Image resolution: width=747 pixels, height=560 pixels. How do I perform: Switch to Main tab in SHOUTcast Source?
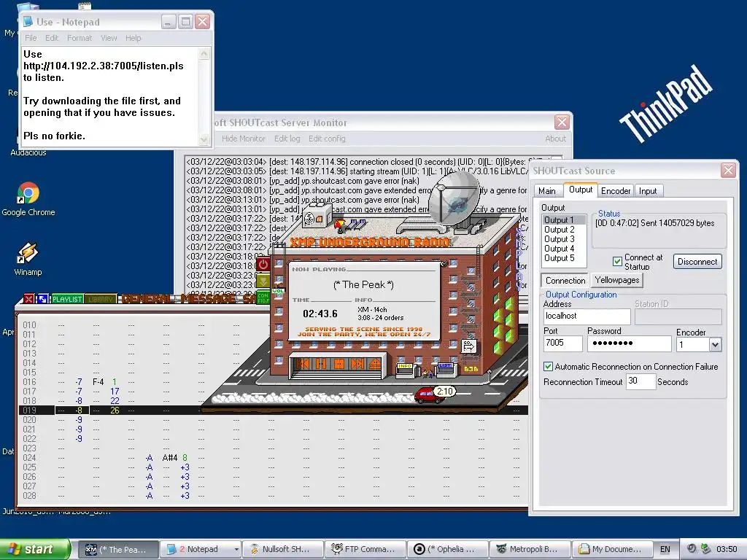pyautogui.click(x=547, y=191)
